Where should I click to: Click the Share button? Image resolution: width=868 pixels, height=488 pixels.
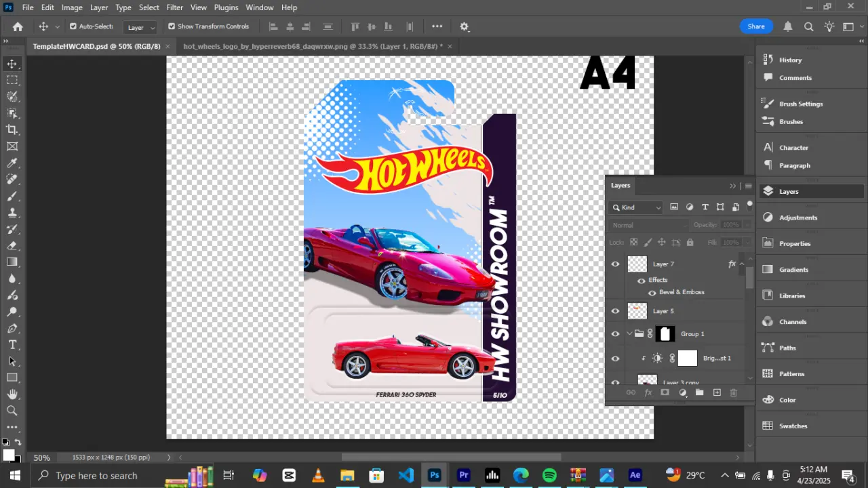pyautogui.click(x=756, y=26)
